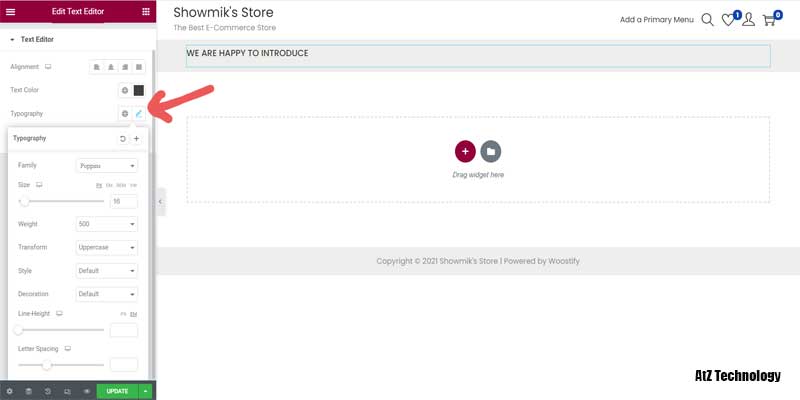This screenshot has width=800, height=400.
Task: Click the green UPDATE button
Action: (x=117, y=391)
